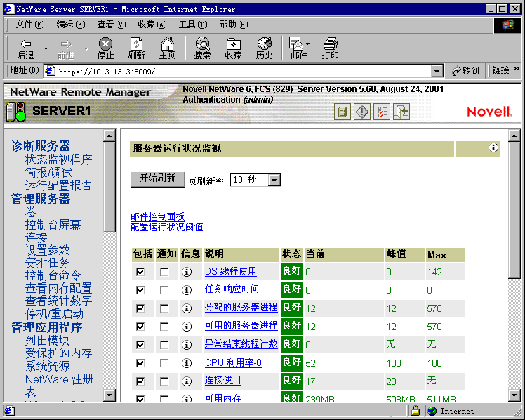Click the SERVER1 traffic light server icon
This screenshot has width=525, height=420.
coord(16,112)
